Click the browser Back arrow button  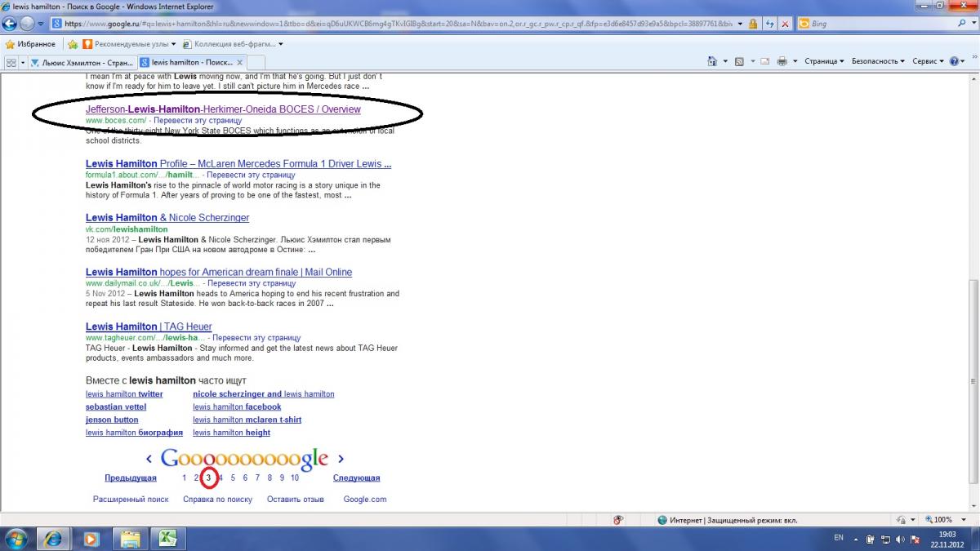point(11,24)
